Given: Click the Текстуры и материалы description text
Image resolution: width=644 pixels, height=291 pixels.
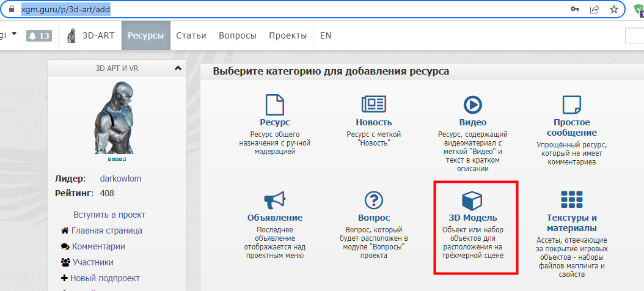Looking at the screenshot, I should click(x=572, y=257).
